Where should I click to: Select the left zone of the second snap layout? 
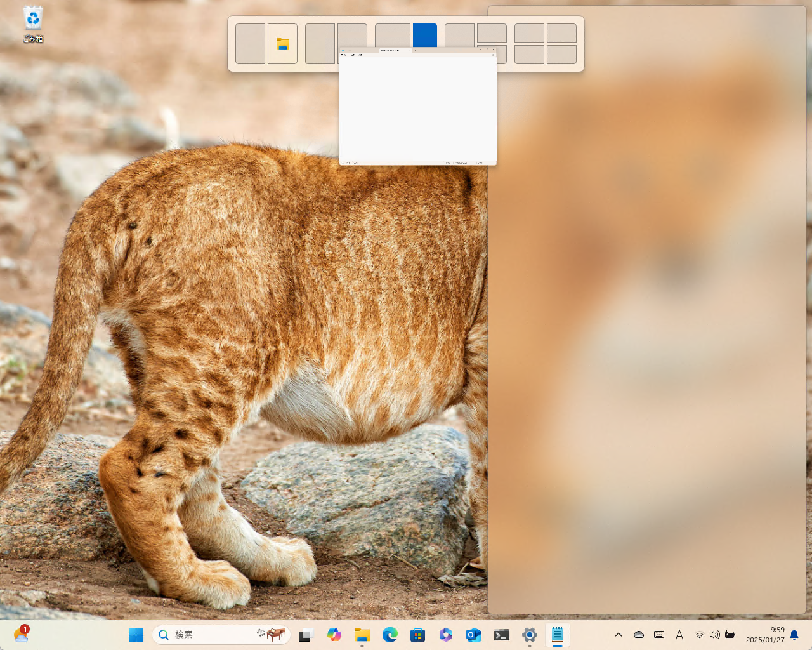[x=320, y=44]
